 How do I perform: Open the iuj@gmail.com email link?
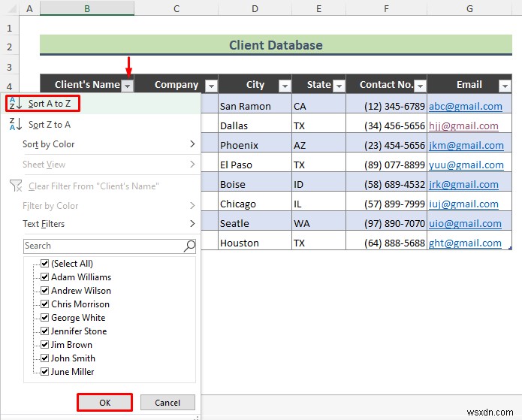[x=463, y=204]
